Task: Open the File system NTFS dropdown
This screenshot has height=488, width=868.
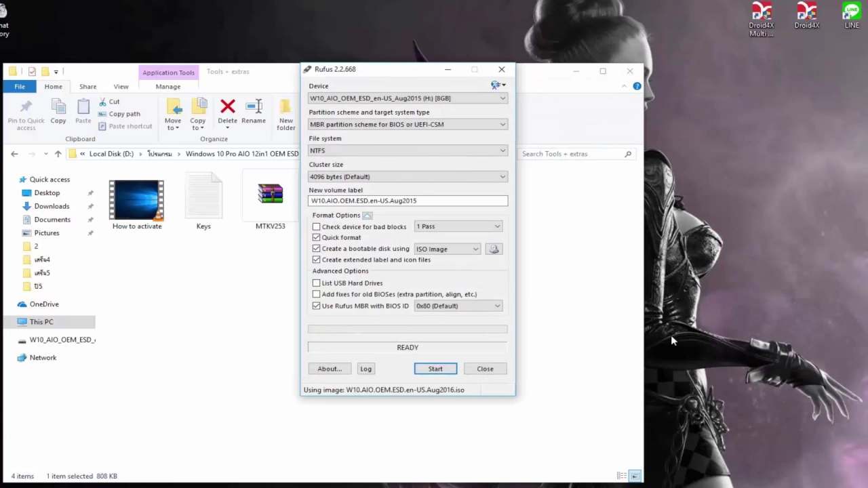Action: 408,150
